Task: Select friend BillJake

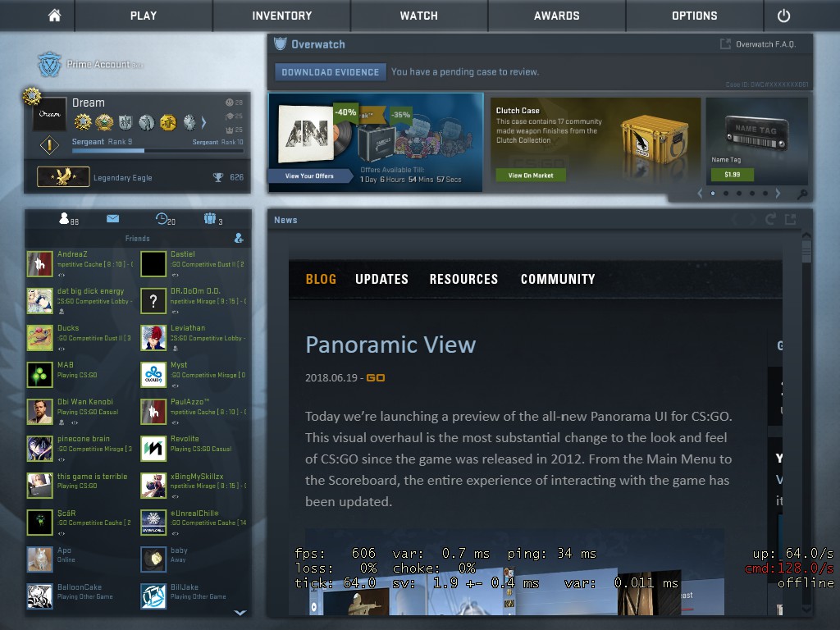Action: click(x=194, y=596)
